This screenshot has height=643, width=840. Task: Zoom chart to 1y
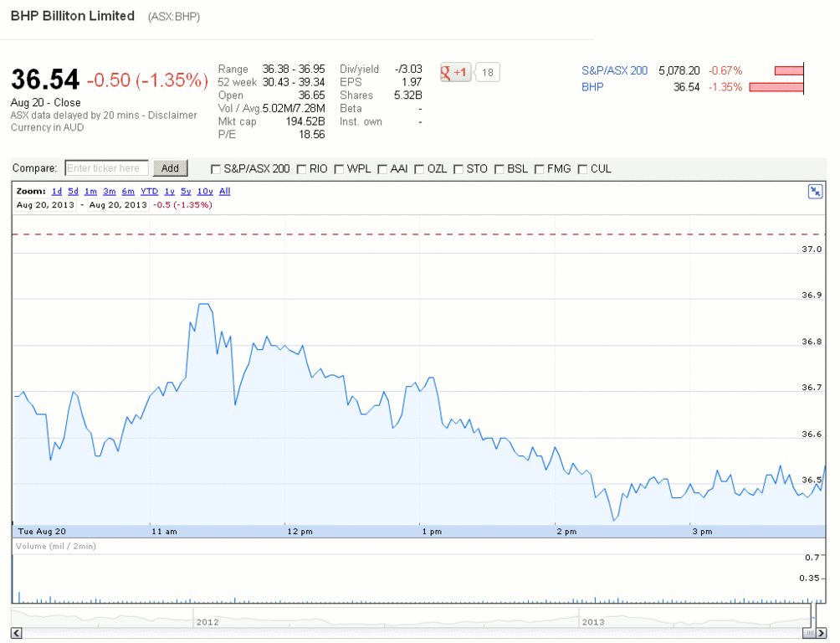[x=169, y=192]
